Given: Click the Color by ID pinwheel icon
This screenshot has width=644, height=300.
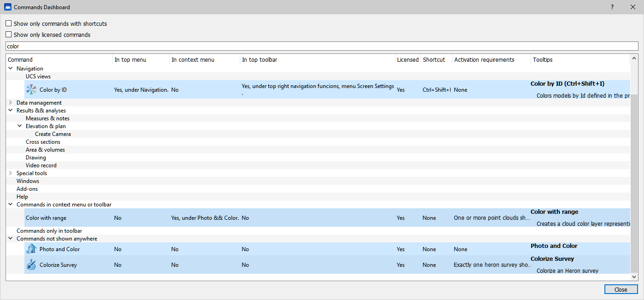Looking at the screenshot, I should point(31,90).
